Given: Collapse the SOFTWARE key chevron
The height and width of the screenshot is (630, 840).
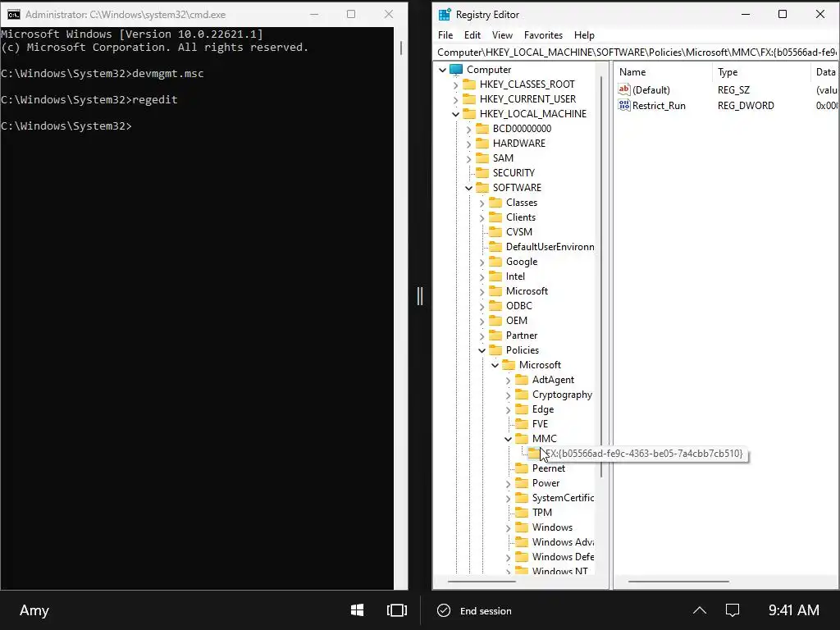Looking at the screenshot, I should (x=468, y=188).
